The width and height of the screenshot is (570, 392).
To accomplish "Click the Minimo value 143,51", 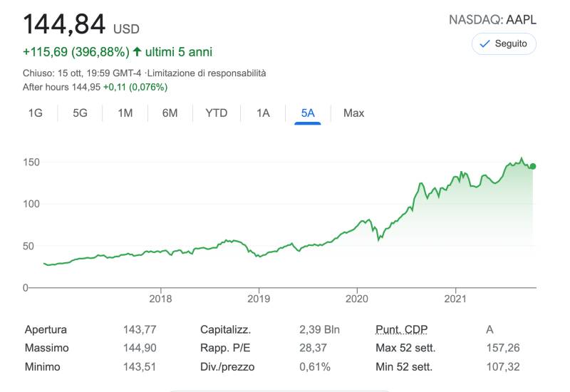I will point(140,366).
